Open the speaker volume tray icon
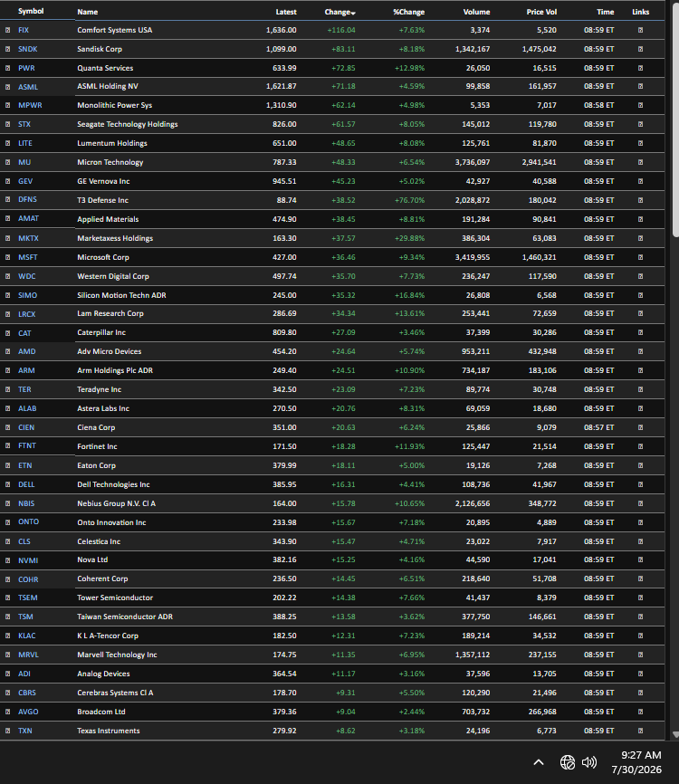The height and width of the screenshot is (784, 679). (589, 762)
